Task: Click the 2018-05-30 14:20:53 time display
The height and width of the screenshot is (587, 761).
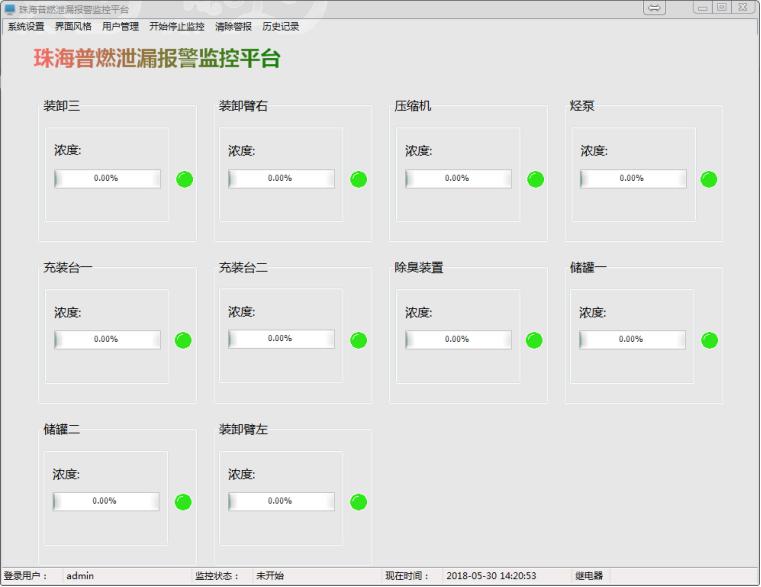Action: 491,576
